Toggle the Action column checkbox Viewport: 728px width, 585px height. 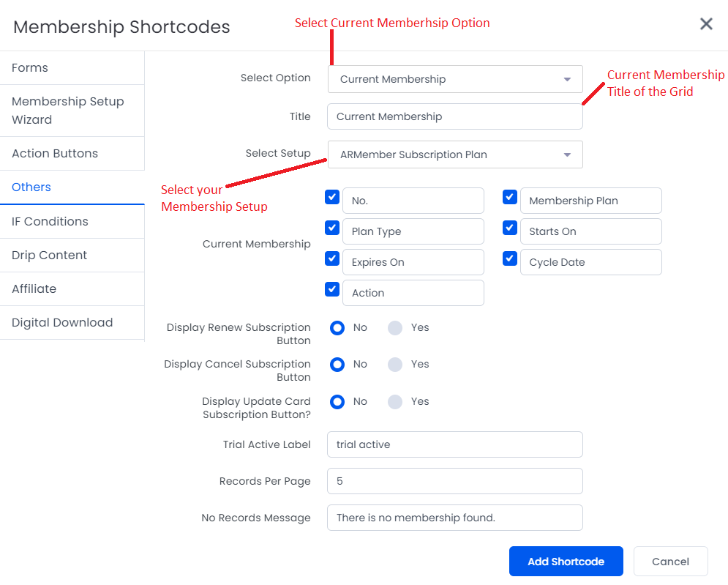[x=332, y=289]
